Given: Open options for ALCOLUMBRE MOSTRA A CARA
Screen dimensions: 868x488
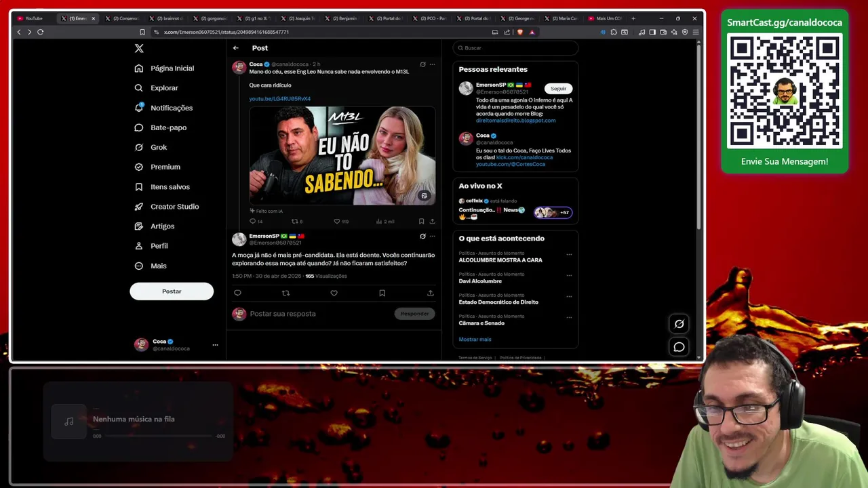Looking at the screenshot, I should [569, 255].
